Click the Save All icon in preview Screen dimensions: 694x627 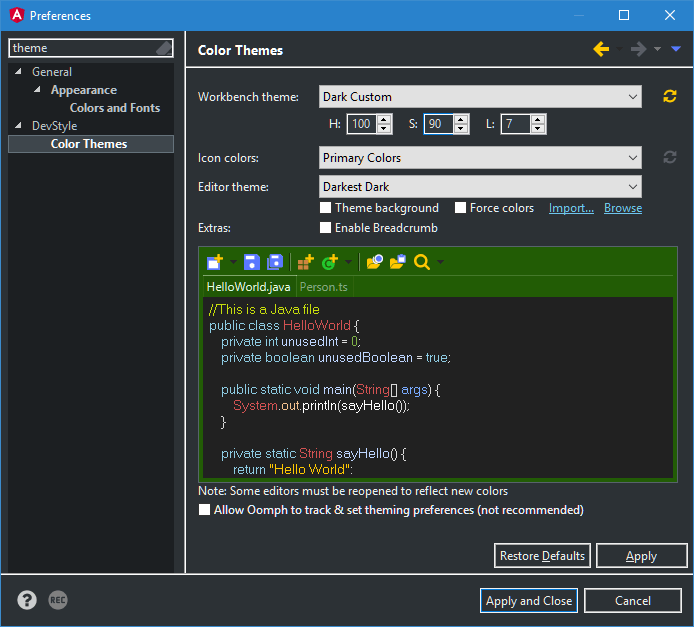click(274, 262)
